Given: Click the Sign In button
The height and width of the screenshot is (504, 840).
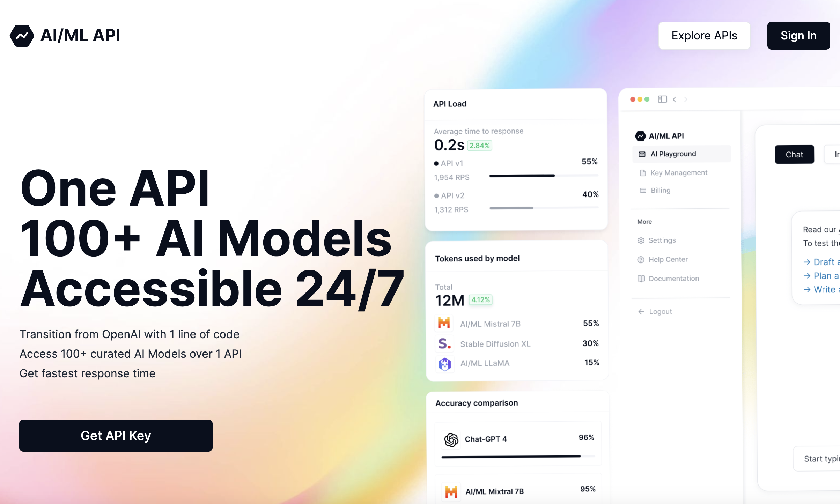Looking at the screenshot, I should 798,35.
